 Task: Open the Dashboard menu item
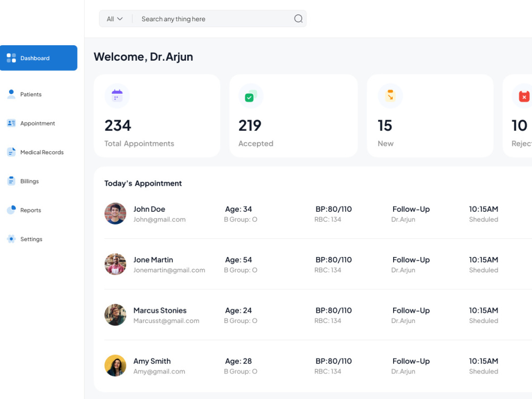pos(39,58)
